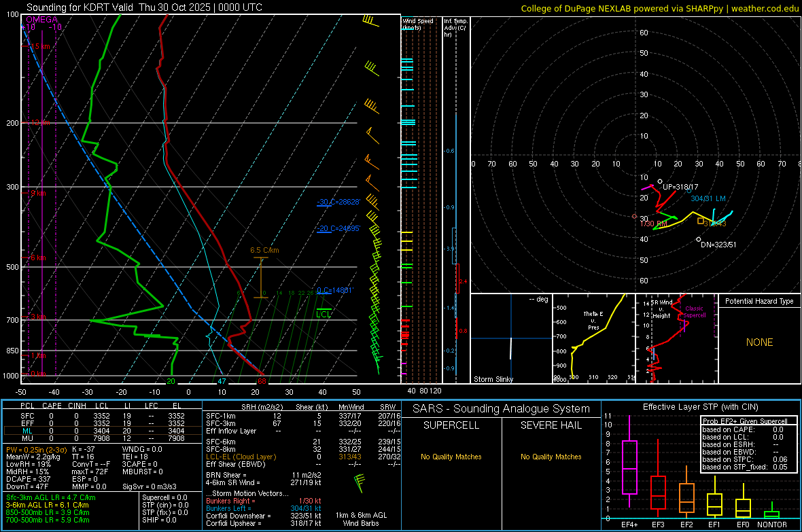Select the '-20 C=24695'' level label

(338, 229)
